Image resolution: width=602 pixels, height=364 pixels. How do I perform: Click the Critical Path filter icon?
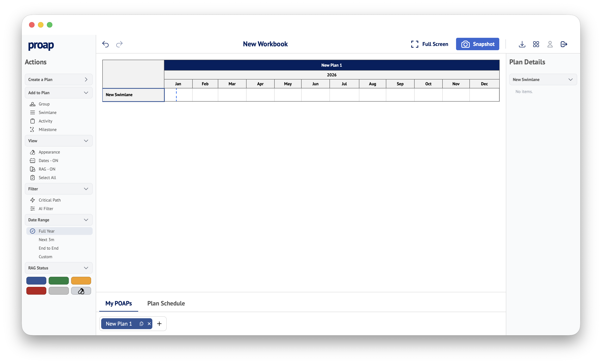tap(33, 200)
